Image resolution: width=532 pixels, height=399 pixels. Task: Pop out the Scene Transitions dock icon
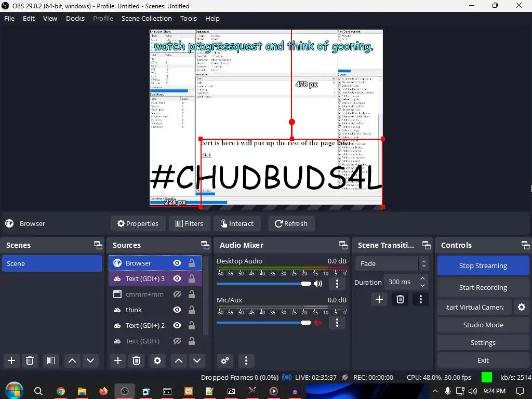coord(427,245)
